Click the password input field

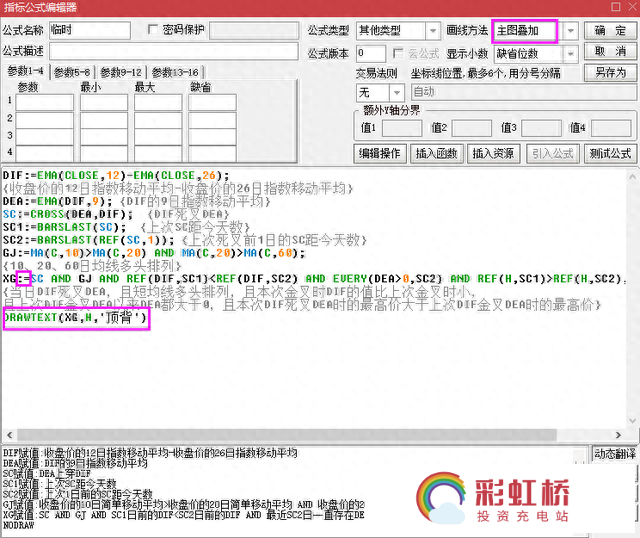pyautogui.click(x=254, y=31)
